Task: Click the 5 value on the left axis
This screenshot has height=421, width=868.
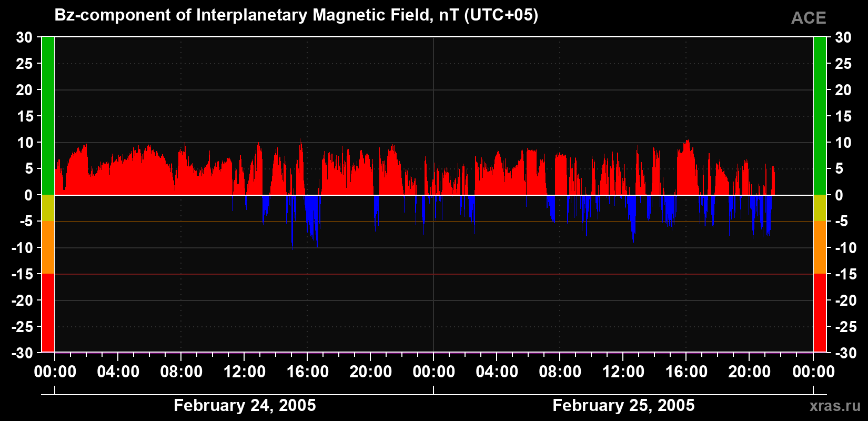Action: point(28,169)
